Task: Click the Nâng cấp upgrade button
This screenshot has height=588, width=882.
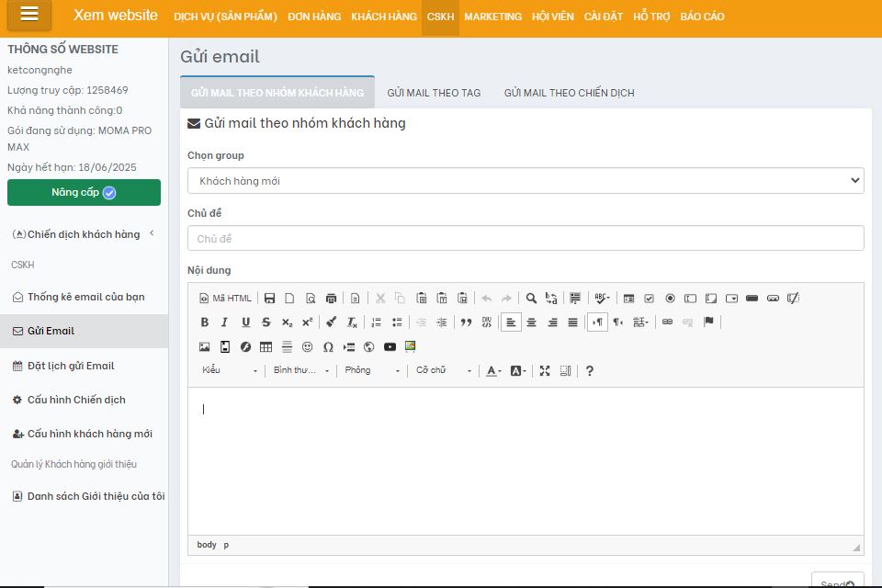Action: [x=84, y=193]
